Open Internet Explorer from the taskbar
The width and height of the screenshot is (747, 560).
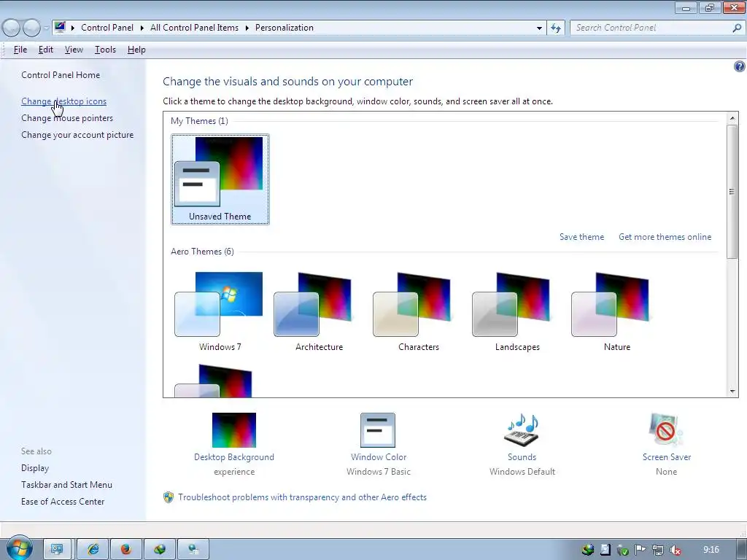(93, 550)
